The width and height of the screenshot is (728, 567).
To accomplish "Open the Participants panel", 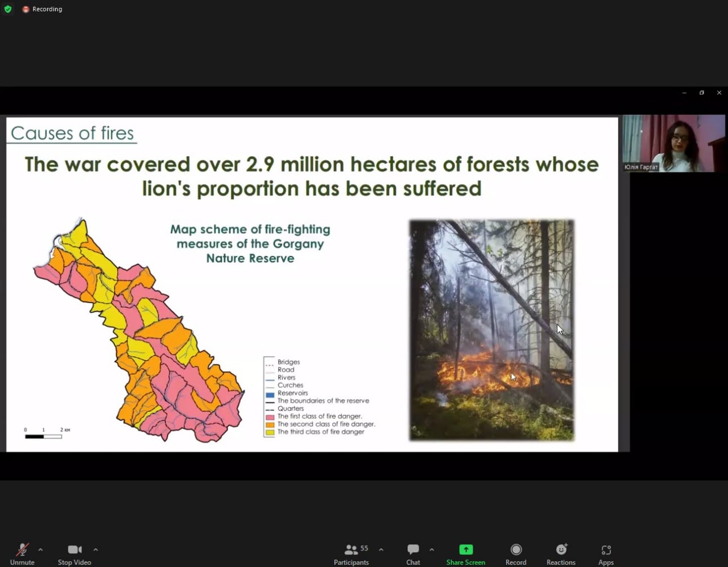I will 351,553.
